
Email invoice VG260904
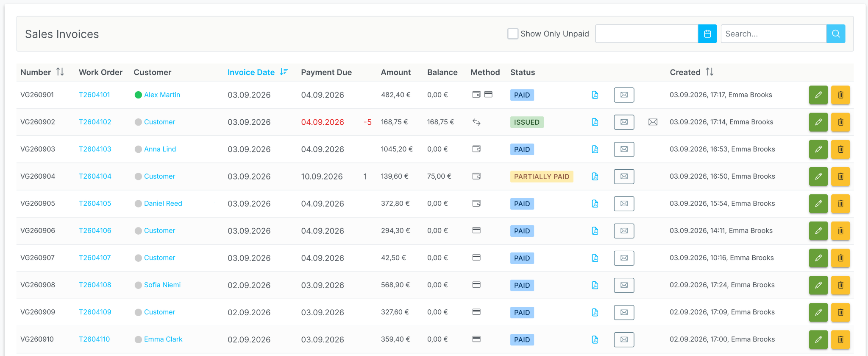(624, 177)
